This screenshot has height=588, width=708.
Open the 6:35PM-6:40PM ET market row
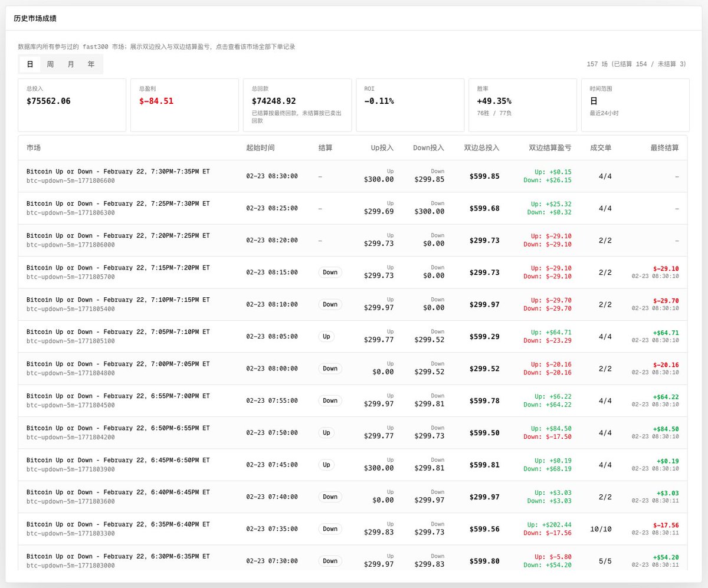pos(353,529)
